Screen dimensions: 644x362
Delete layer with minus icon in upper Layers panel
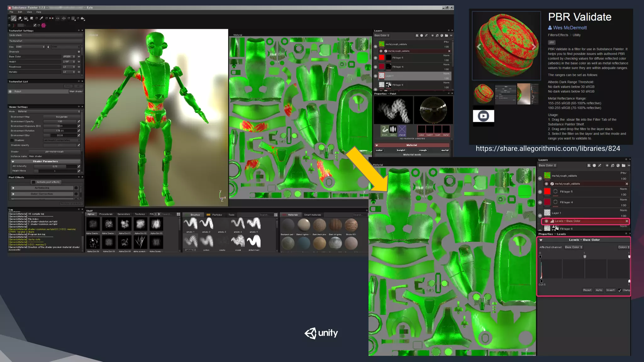(451, 36)
